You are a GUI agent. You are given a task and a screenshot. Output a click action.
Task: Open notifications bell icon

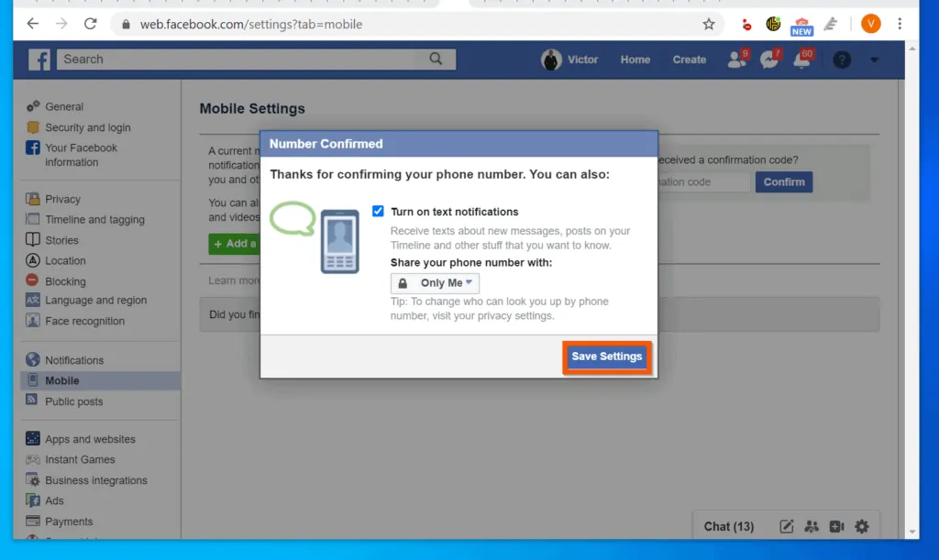point(801,60)
